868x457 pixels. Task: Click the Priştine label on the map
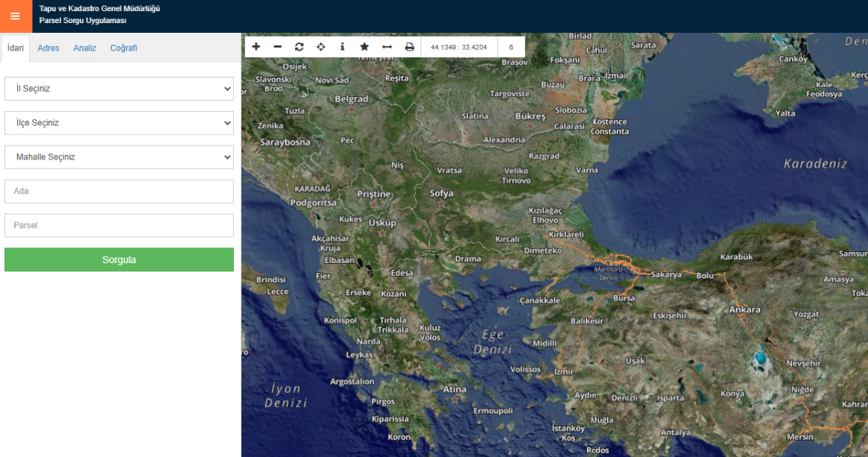pyautogui.click(x=374, y=195)
